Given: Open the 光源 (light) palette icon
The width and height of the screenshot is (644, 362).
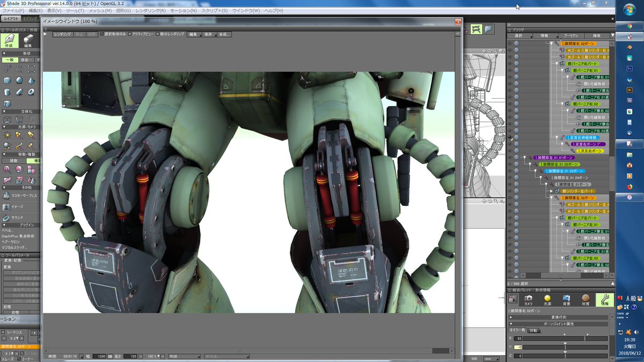Looking at the screenshot, I should pos(547,300).
